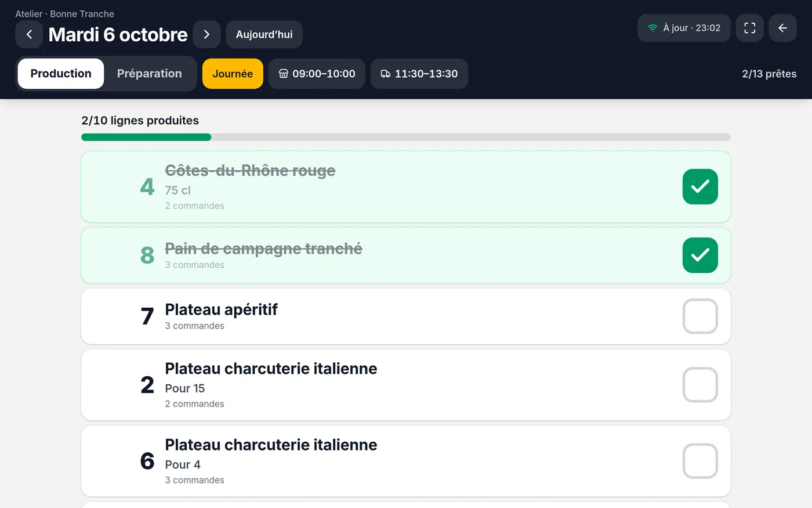Click '2/10 lignes produites' text

point(140,120)
